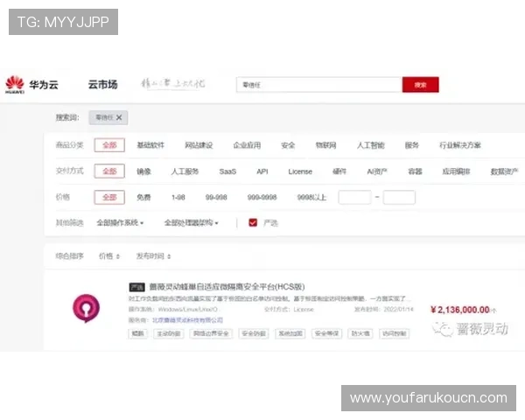Select 全部 in the 价格 row
The height and width of the screenshot is (420, 525).
pyautogui.click(x=109, y=197)
